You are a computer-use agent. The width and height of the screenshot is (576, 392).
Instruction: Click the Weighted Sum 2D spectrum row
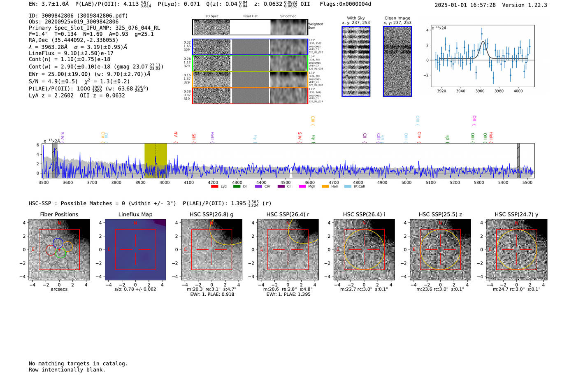point(250,27)
